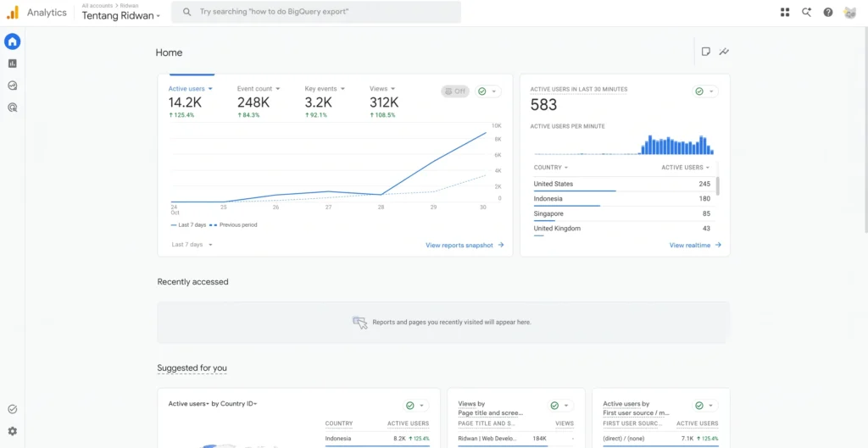Click the note icon beside Home
This screenshot has width=868, height=448.
click(706, 52)
